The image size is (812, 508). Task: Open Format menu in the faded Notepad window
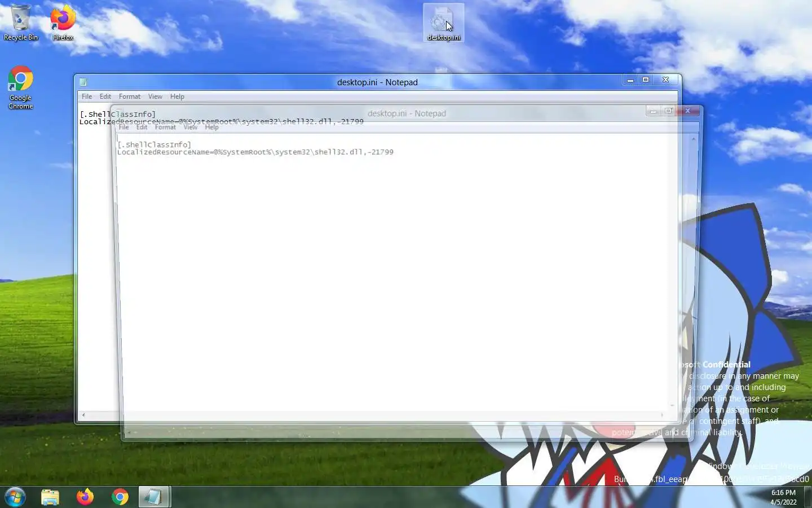pyautogui.click(x=165, y=127)
